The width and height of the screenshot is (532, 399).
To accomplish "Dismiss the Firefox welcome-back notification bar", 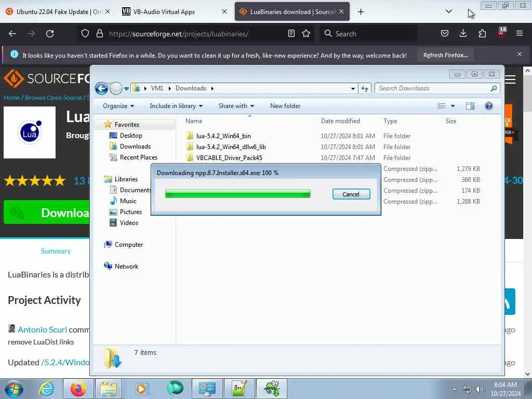I will 519,54.
